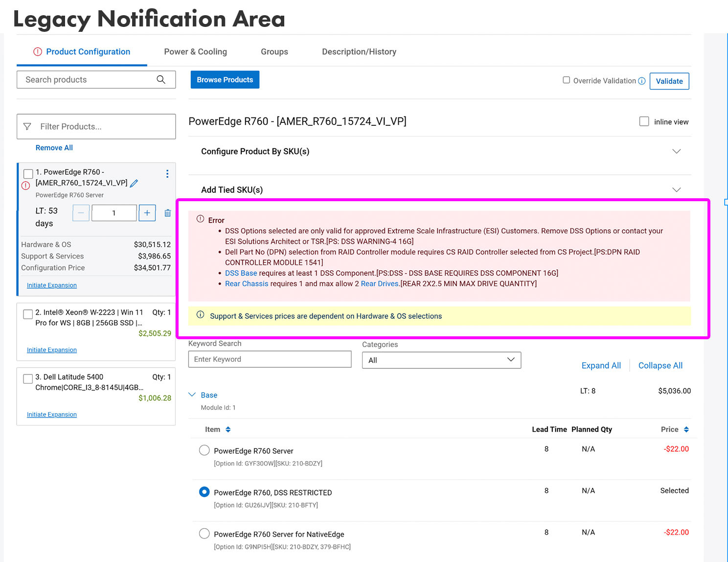Click the Validate button
This screenshot has width=728, height=562.
click(x=669, y=81)
